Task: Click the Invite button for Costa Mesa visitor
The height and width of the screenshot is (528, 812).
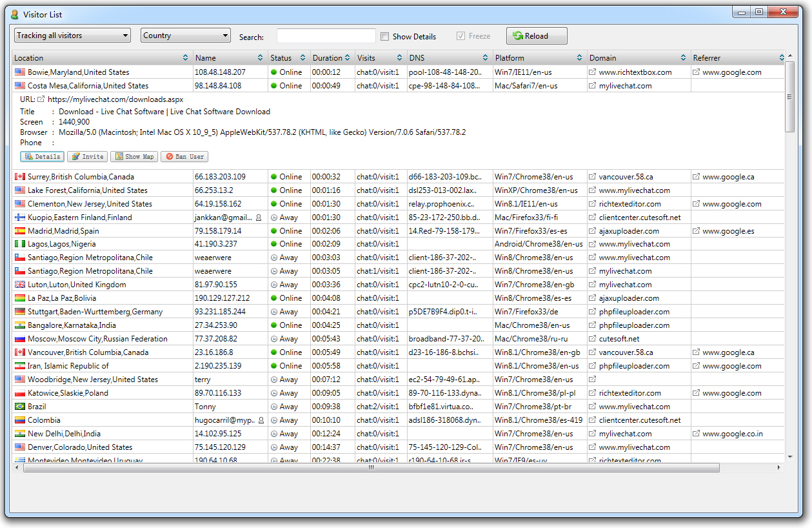Action: (x=87, y=157)
